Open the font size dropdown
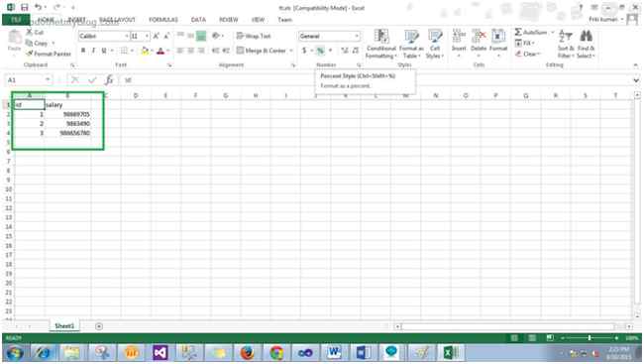The width and height of the screenshot is (644, 364). [x=147, y=36]
